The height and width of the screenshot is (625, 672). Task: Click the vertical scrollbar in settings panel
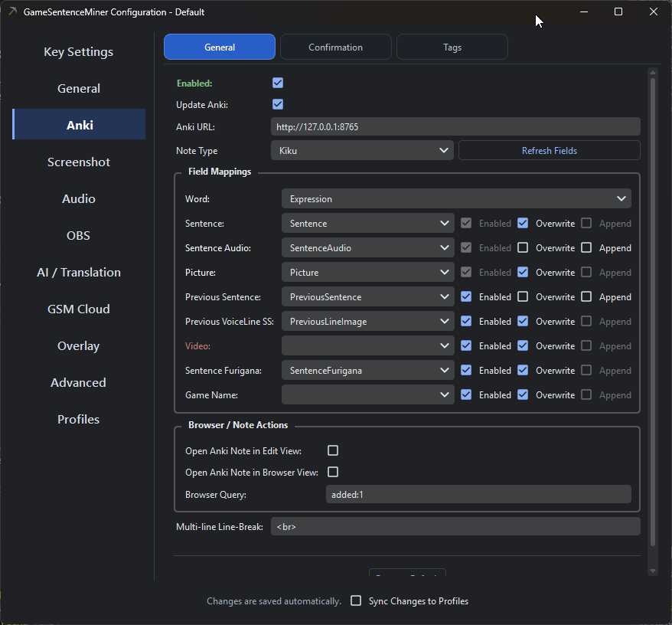coord(653,312)
